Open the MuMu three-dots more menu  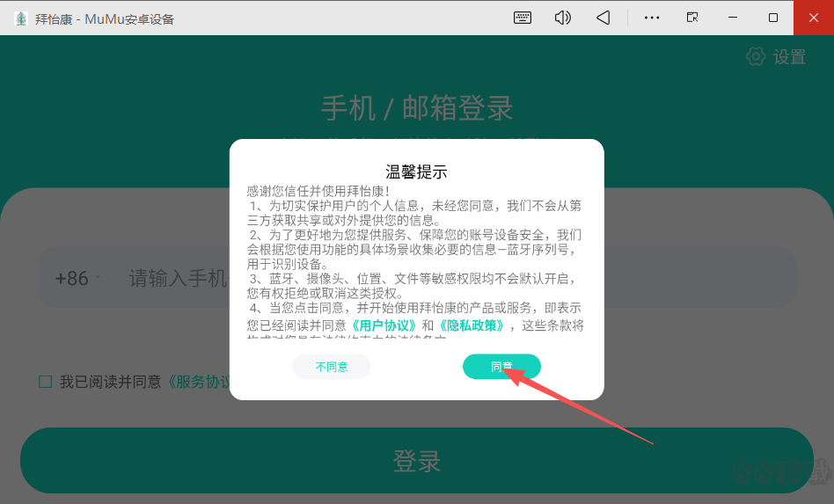click(x=652, y=18)
